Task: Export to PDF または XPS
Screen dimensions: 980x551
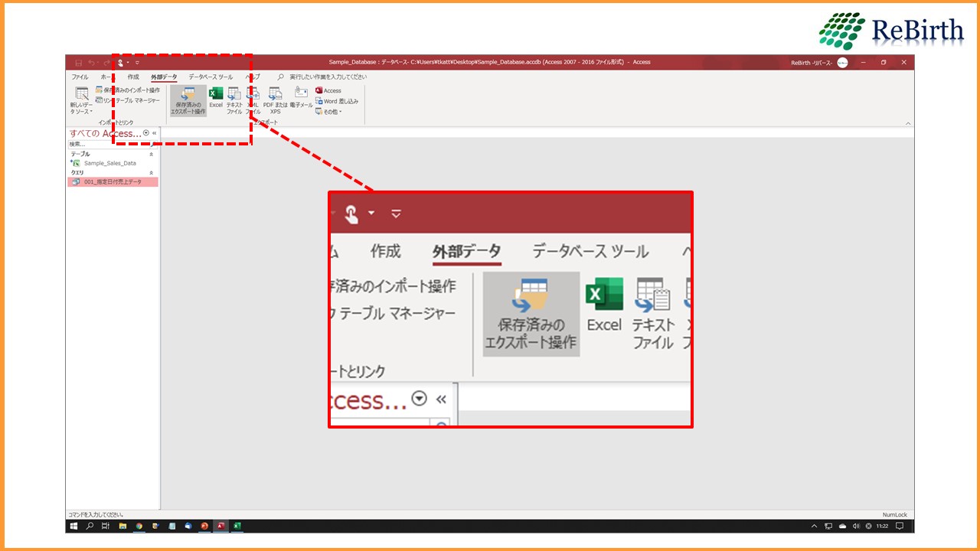Action: [x=276, y=101]
